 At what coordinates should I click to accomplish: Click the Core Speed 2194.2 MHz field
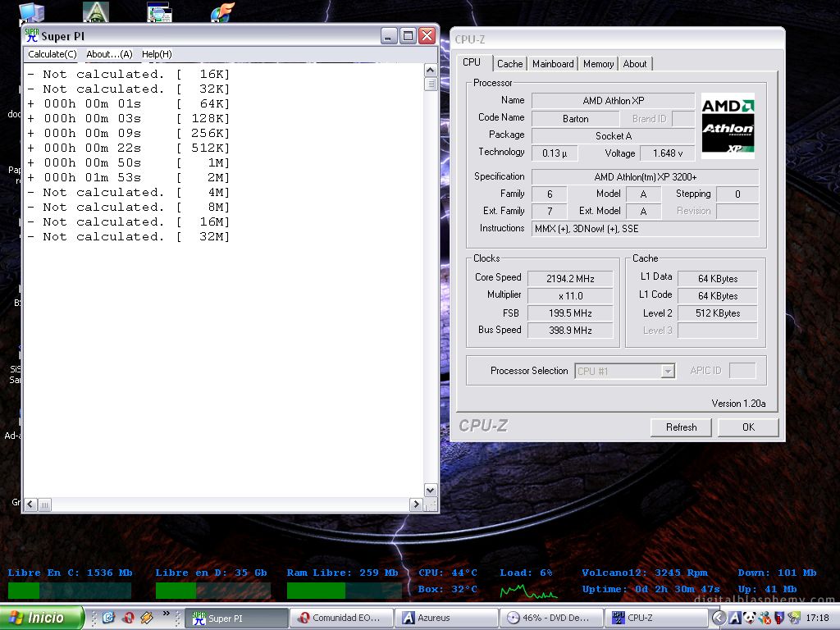pyautogui.click(x=570, y=279)
